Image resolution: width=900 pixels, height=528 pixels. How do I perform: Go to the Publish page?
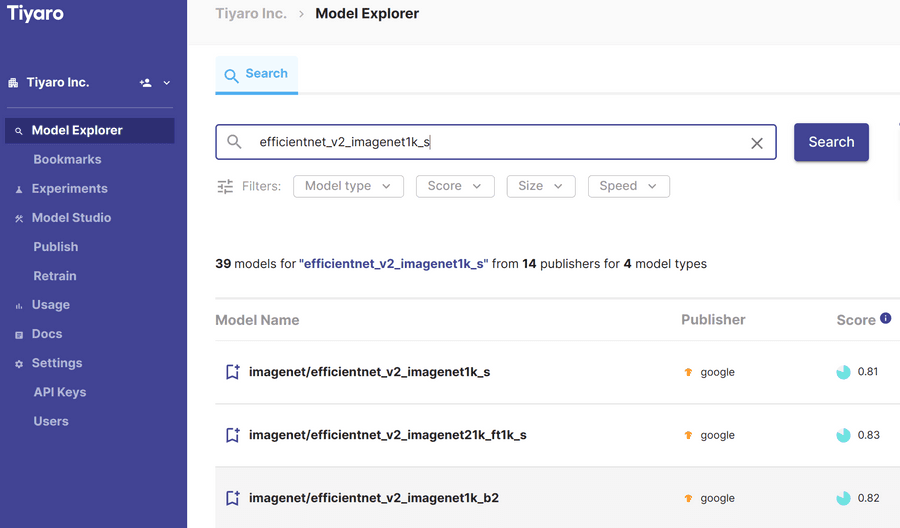(56, 247)
